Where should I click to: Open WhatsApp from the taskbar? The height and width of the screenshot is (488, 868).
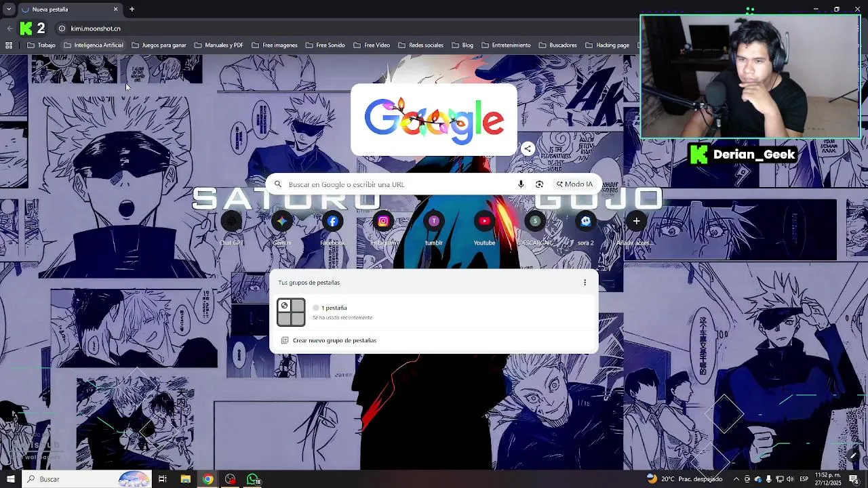pos(253,479)
